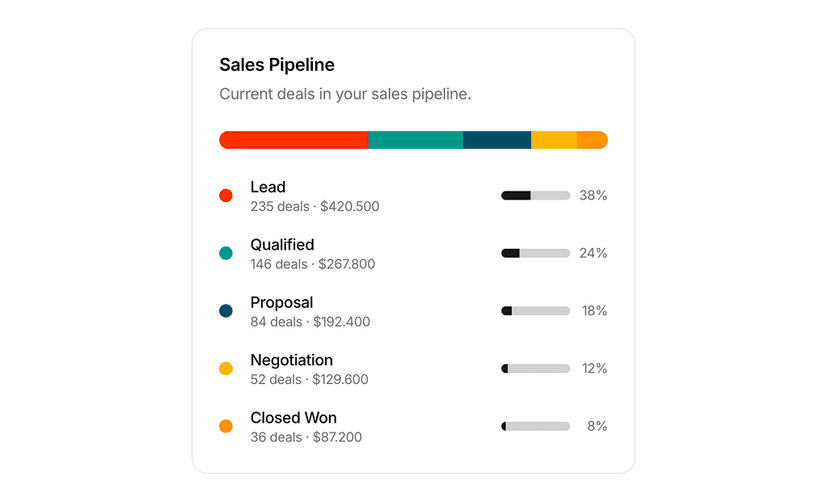
Task: Click the orange Closed Won stage dot
Action: (226, 427)
